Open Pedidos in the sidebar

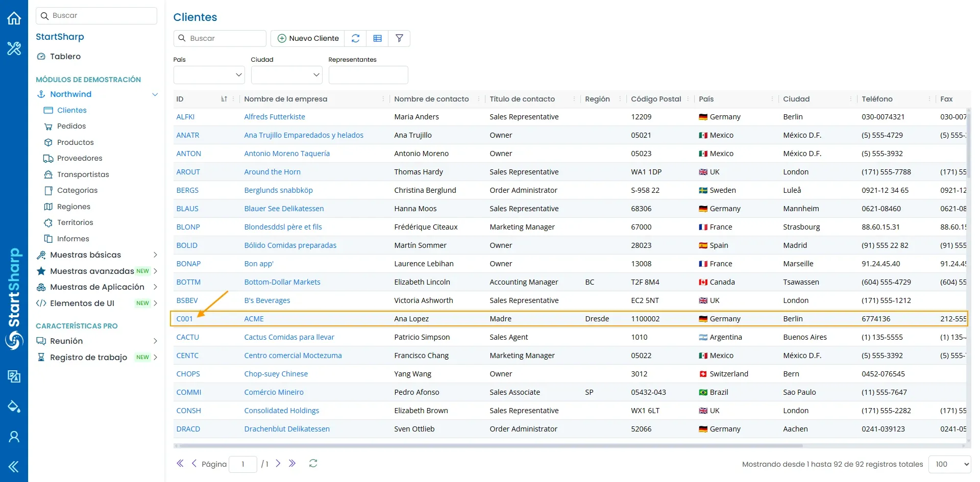tap(71, 126)
